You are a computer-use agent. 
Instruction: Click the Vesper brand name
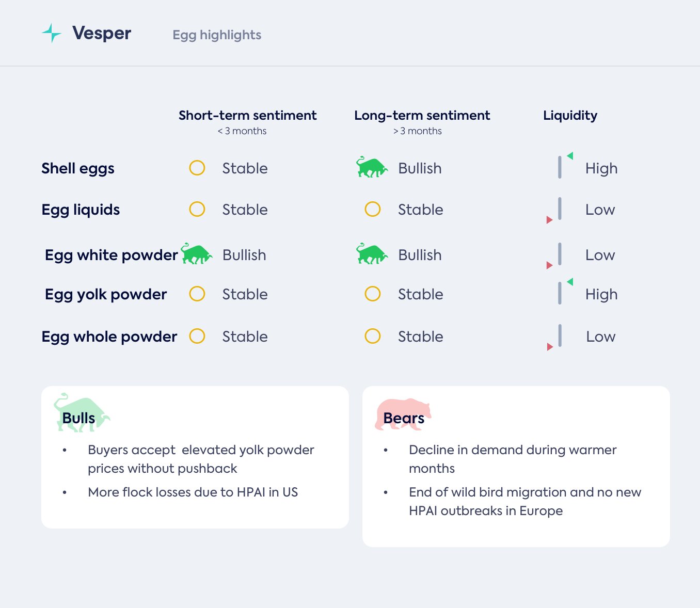coord(102,33)
